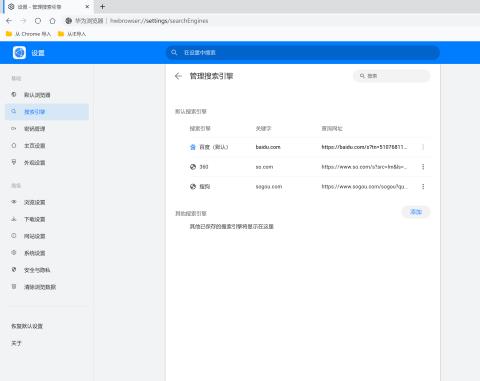
Task: Go back using the browser back arrow
Action: pyautogui.click(x=9, y=21)
